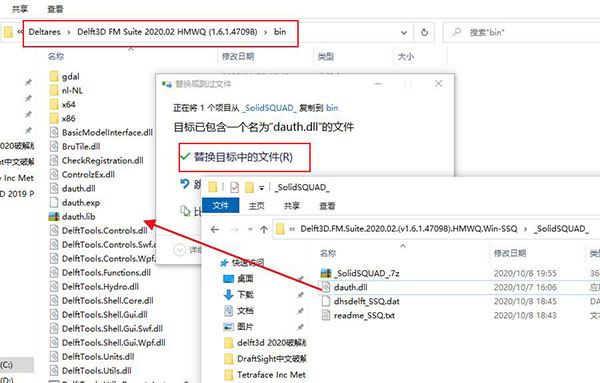
Task: Click the back arrow in the _SolidSQUAD_ window
Action: pos(215,230)
